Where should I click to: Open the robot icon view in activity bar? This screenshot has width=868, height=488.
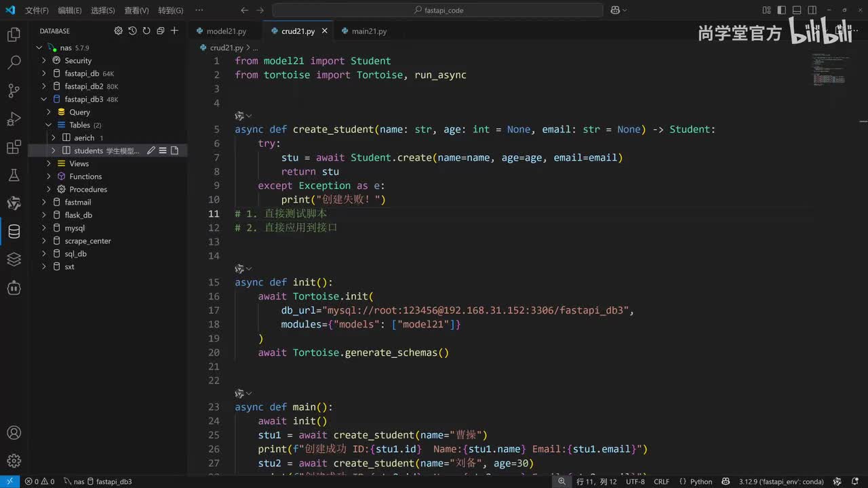click(x=14, y=287)
